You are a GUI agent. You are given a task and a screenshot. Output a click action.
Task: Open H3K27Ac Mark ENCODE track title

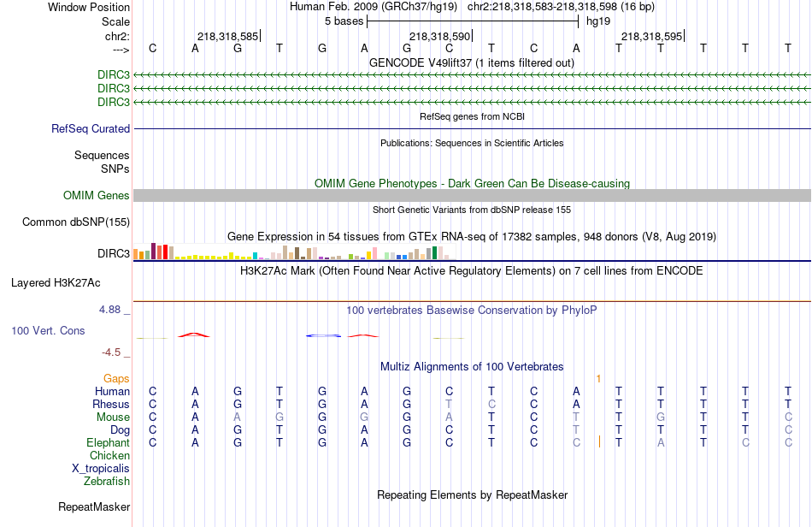[x=472, y=270]
